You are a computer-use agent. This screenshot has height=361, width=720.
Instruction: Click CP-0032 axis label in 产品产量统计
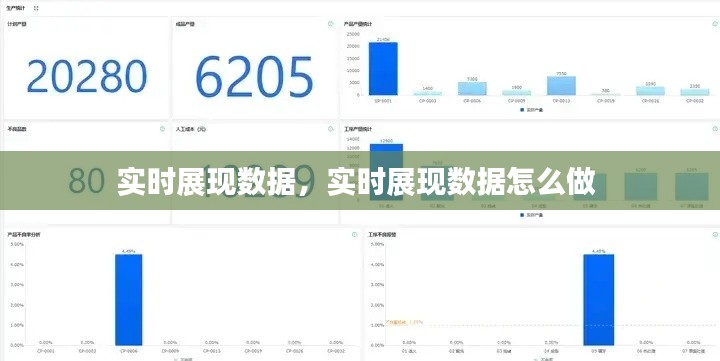[695, 101]
